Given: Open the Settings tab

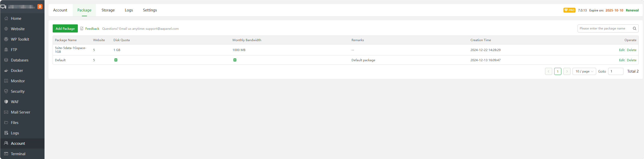Looking at the screenshot, I should (x=150, y=10).
